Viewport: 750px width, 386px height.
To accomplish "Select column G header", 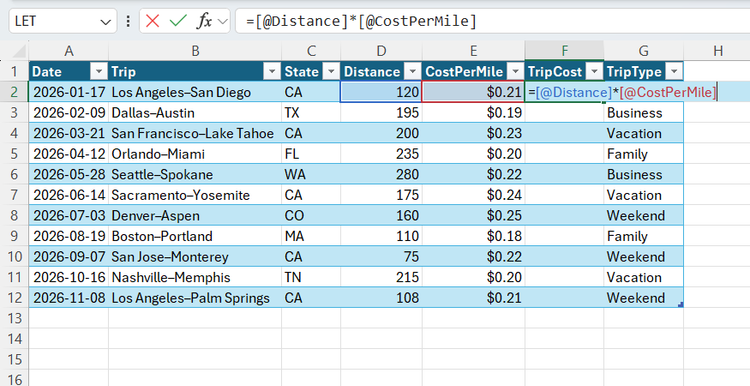I will tap(643, 51).
